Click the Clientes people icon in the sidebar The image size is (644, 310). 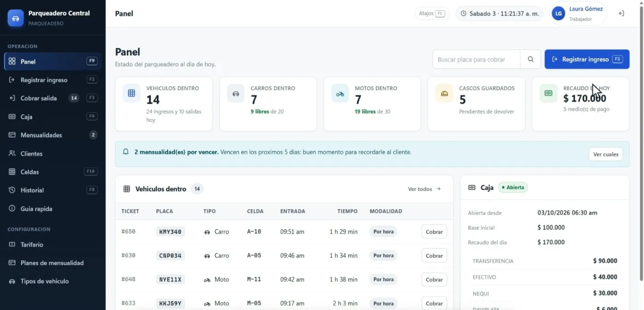click(x=12, y=153)
